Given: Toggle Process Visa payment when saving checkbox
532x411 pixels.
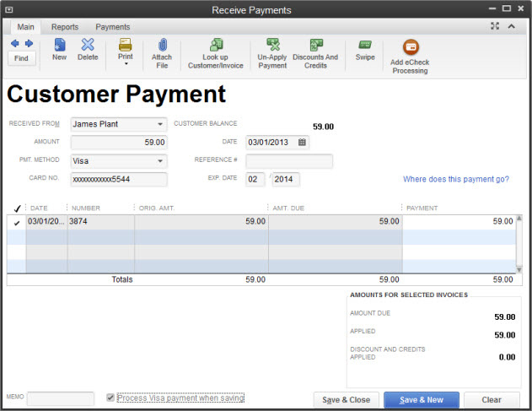Looking at the screenshot, I should pos(110,397).
